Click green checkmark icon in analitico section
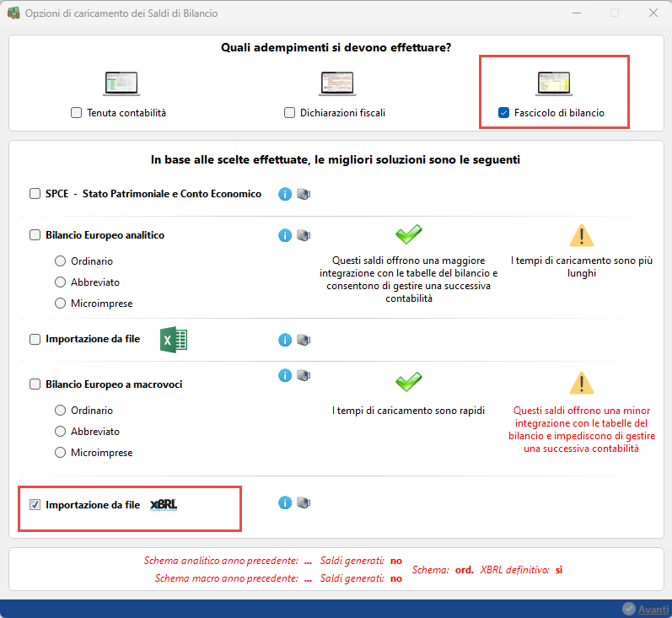Screen dimensions: 672x618 [408, 234]
